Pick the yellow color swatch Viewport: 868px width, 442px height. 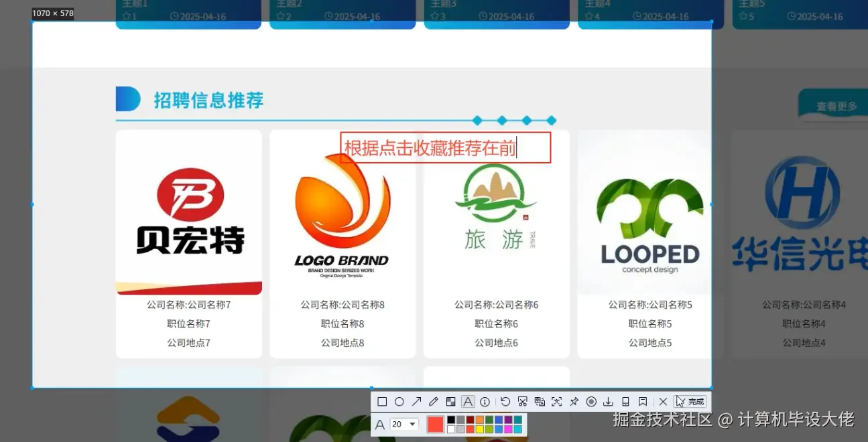click(x=479, y=429)
